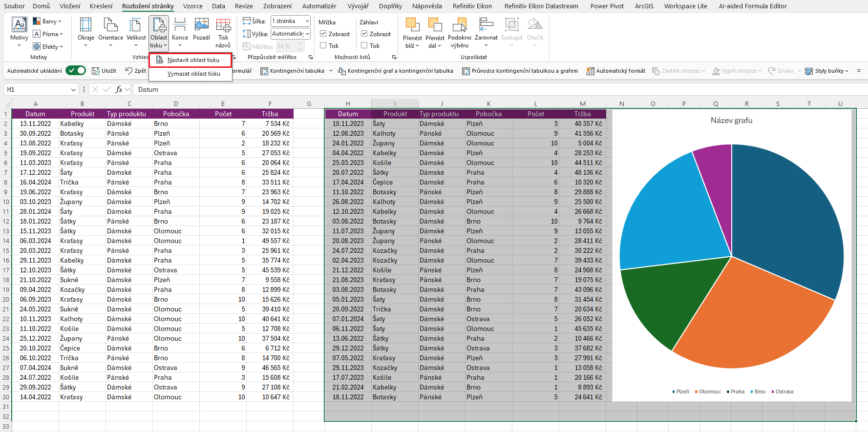Check Mřížka Tisk checkbox
868x432 pixels.
click(323, 45)
